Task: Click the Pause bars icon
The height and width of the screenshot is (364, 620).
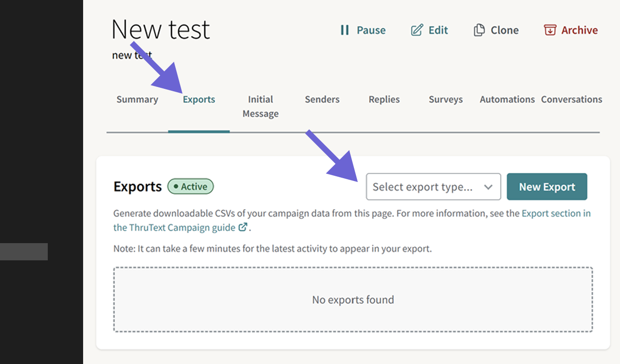Action: click(x=344, y=30)
